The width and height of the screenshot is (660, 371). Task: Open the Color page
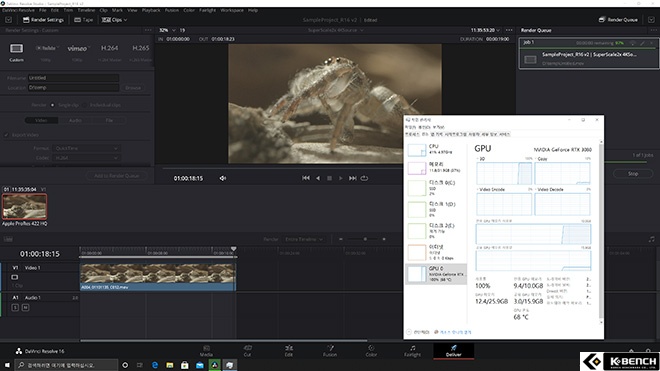371,351
